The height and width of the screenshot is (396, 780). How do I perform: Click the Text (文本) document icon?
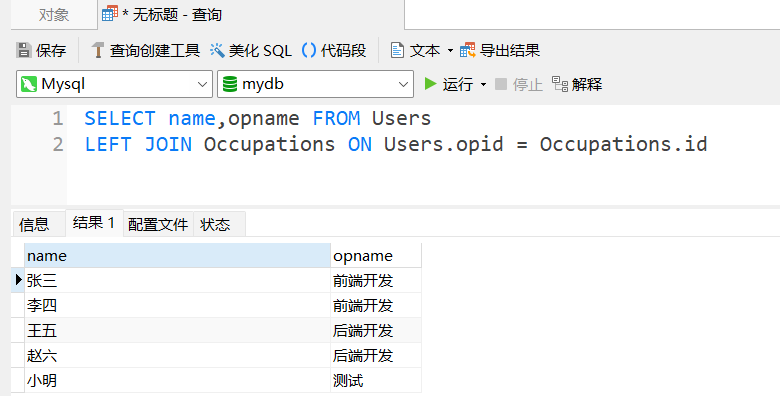tap(397, 50)
